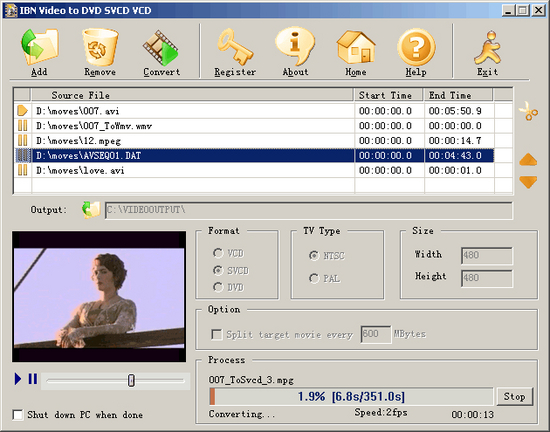Click the video preview thumbnail
This screenshot has width=550, height=432.
(x=99, y=296)
